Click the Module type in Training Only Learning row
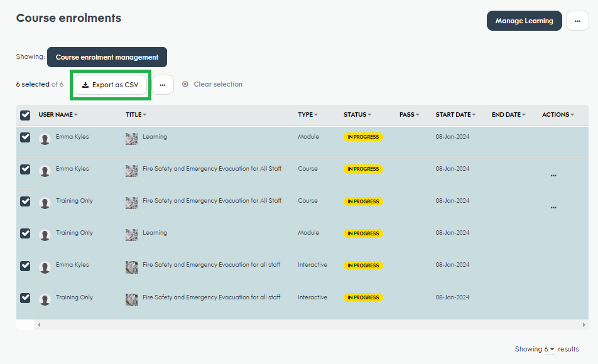 click(x=308, y=232)
